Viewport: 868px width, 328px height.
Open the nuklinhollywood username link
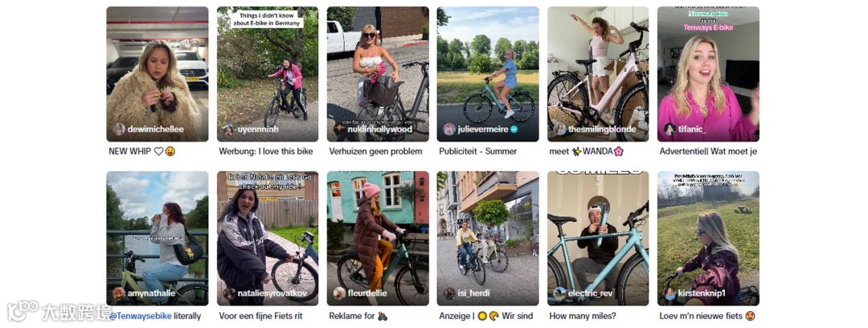tap(379, 129)
